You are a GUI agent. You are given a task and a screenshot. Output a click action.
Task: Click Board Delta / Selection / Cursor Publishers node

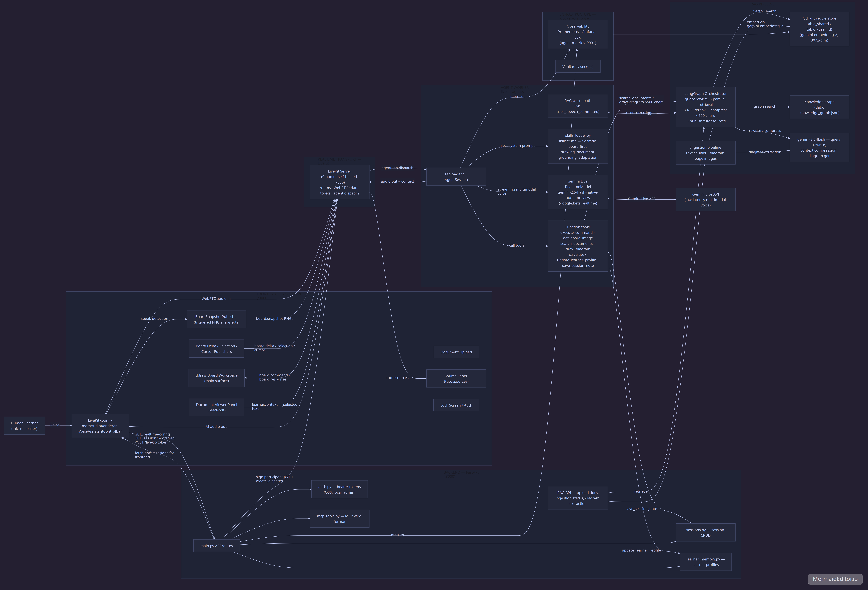click(217, 349)
